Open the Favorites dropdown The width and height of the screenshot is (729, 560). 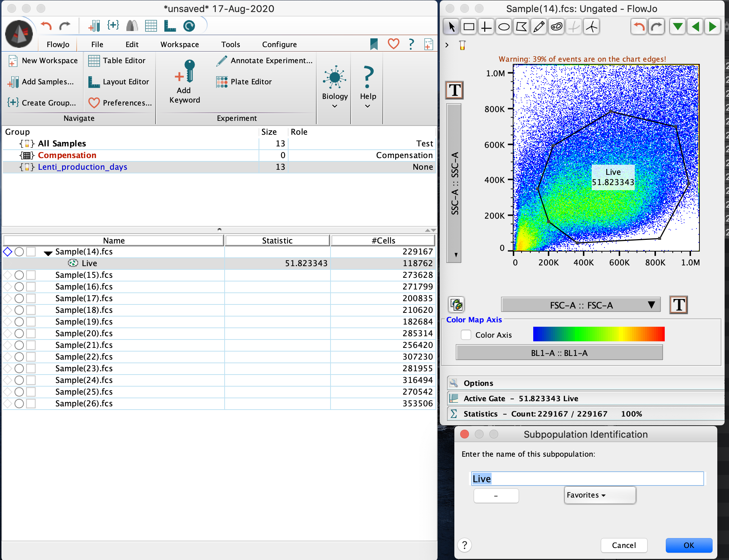[x=599, y=495]
